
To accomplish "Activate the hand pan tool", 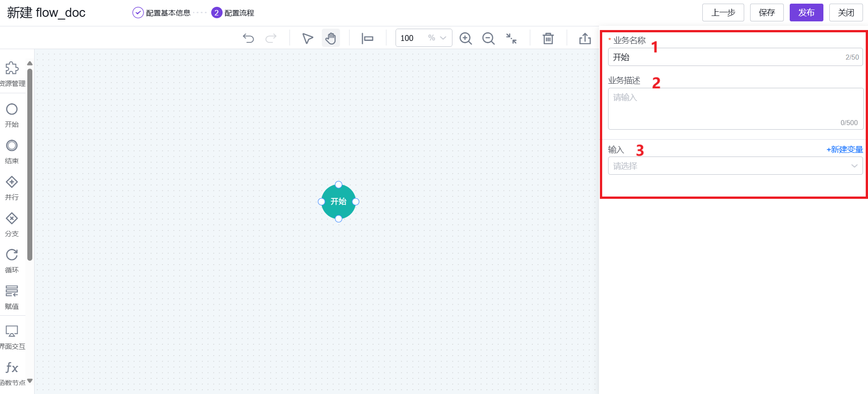I will tap(331, 38).
